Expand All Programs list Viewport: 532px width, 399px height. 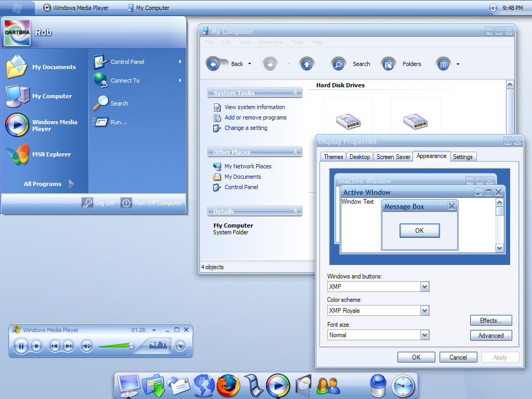tap(48, 184)
